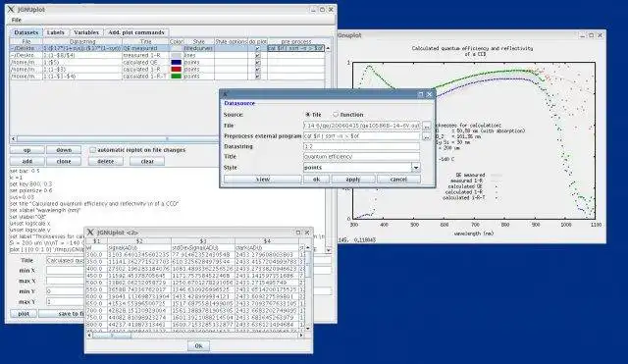Click the browse button next to File field
This screenshot has height=364, width=628.
[427, 127]
